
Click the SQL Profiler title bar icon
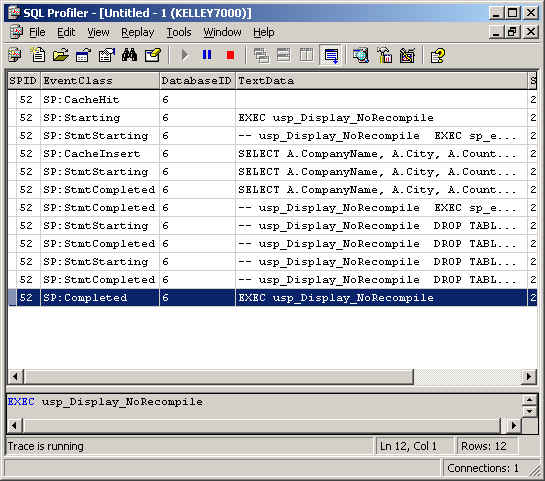tap(14, 13)
